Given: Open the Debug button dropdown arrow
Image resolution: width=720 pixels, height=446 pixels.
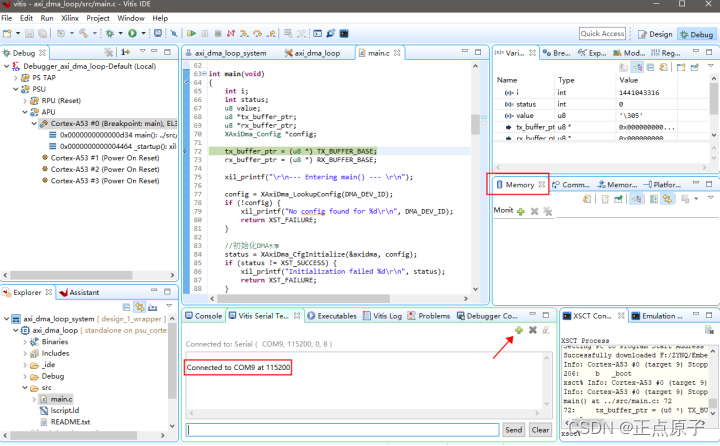Looking at the screenshot, I should tap(120, 34).
